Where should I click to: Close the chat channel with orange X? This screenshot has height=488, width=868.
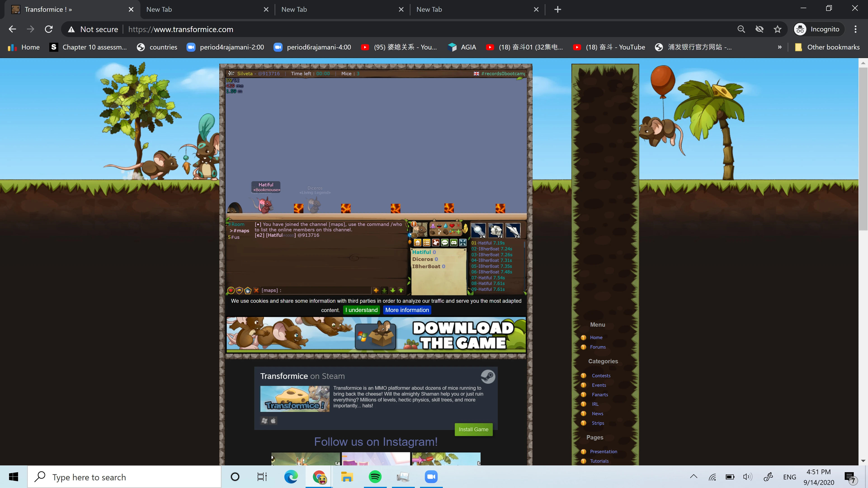pyautogui.click(x=256, y=290)
